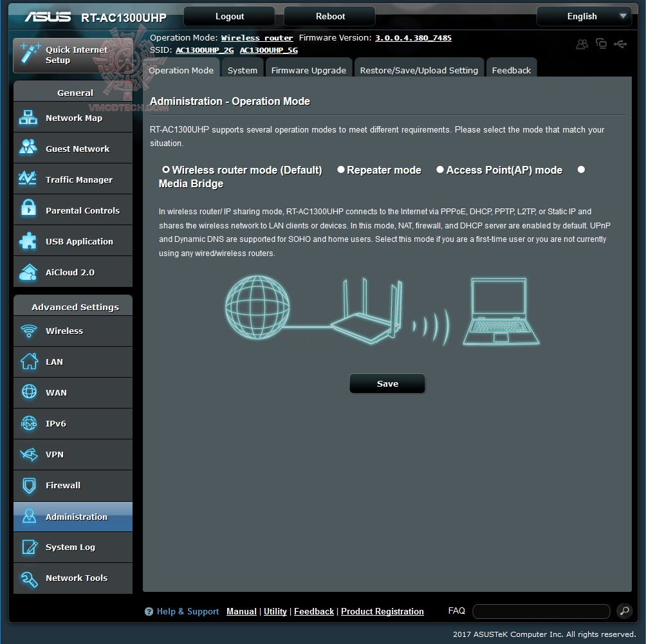The image size is (646, 644).
Task: Click the VPN arrows icon
Action: pos(29,454)
